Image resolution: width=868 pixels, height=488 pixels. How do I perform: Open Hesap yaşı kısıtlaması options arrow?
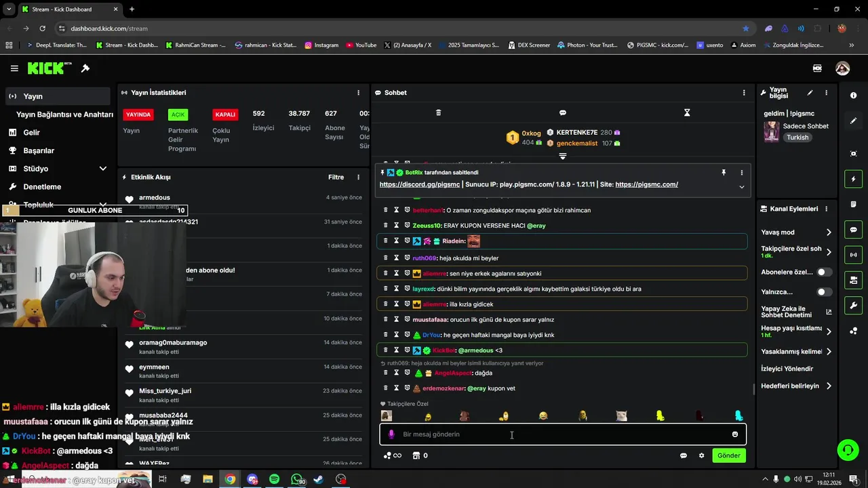pyautogui.click(x=829, y=331)
